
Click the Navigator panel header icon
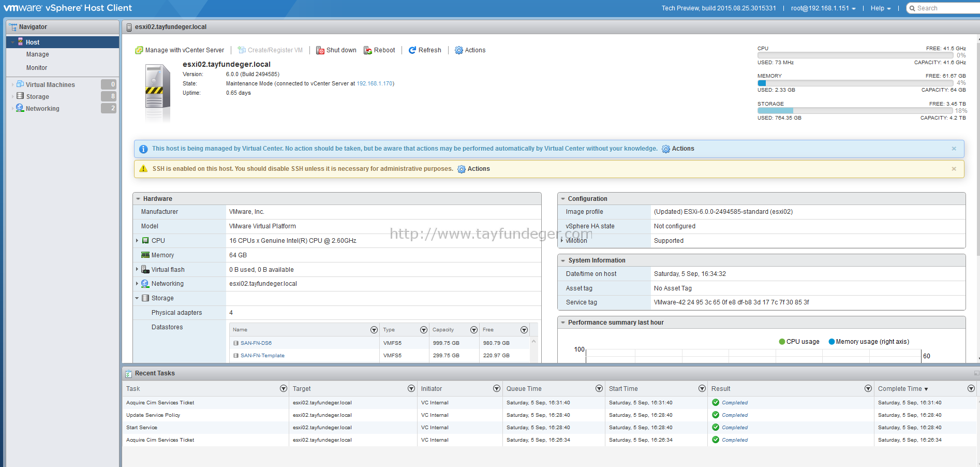(13, 26)
